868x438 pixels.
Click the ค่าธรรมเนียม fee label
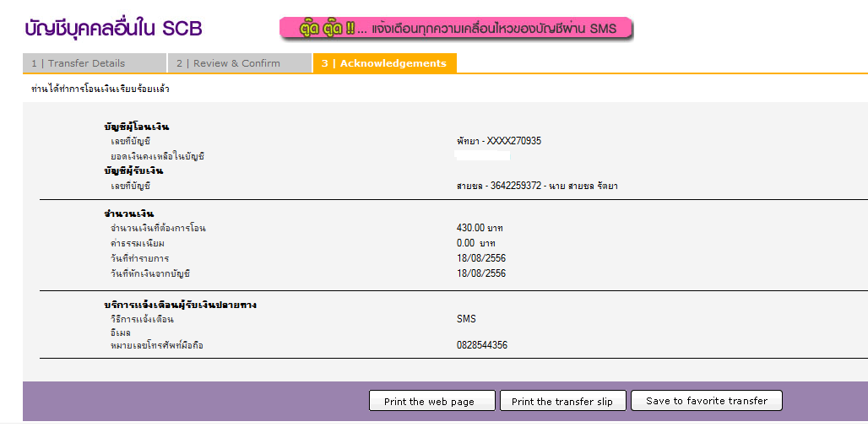[138, 243]
